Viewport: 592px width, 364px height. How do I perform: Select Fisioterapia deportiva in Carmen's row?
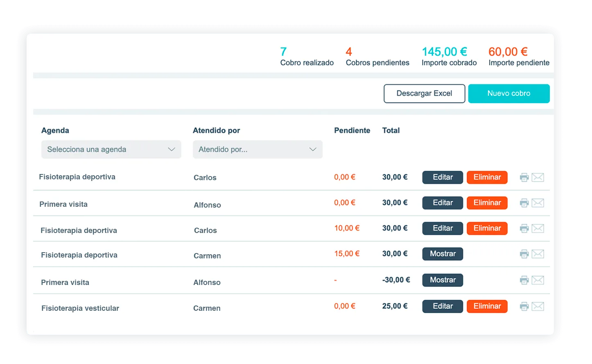(x=79, y=255)
